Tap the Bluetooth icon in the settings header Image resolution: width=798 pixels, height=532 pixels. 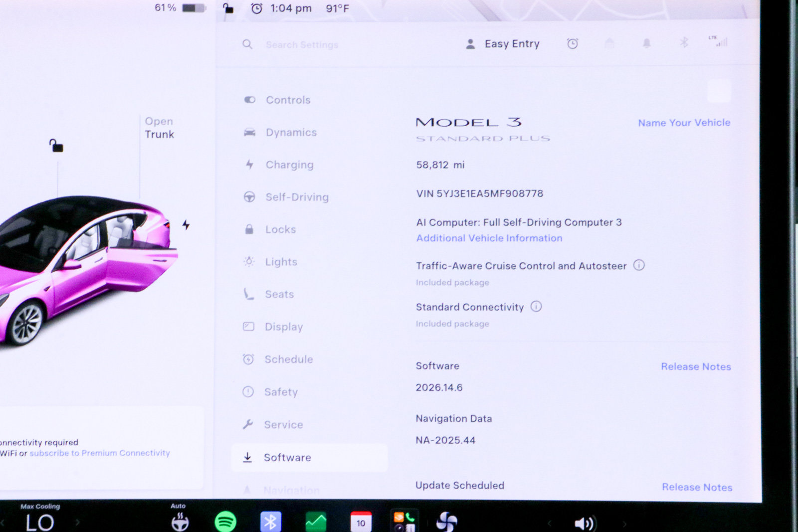(x=684, y=43)
